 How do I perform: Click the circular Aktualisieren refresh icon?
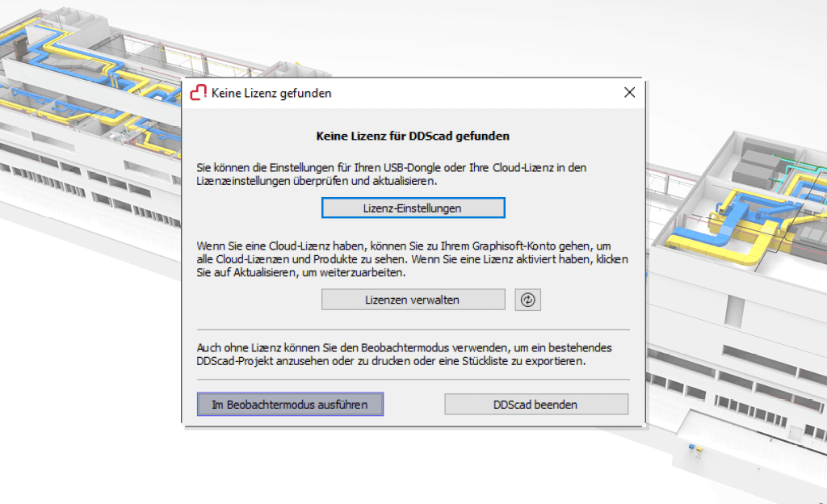(527, 300)
